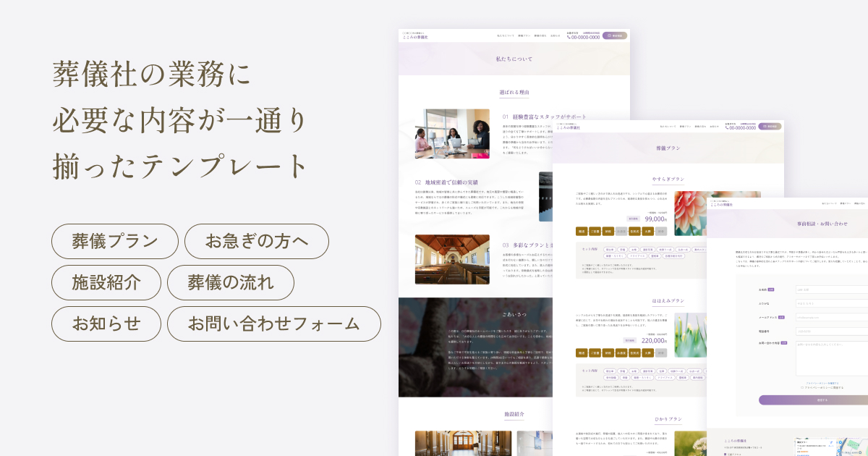The height and width of the screenshot is (456, 868).
Task: Click the ふりがな input field
Action: pyautogui.click(x=832, y=303)
